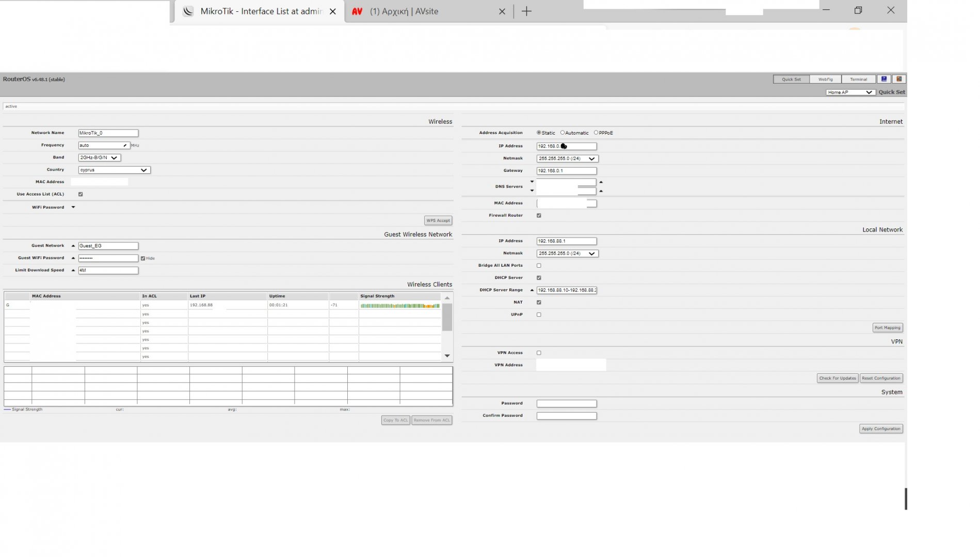Screen dimensions: 980x557
Task: Click Reset Configuration button
Action: (x=881, y=379)
